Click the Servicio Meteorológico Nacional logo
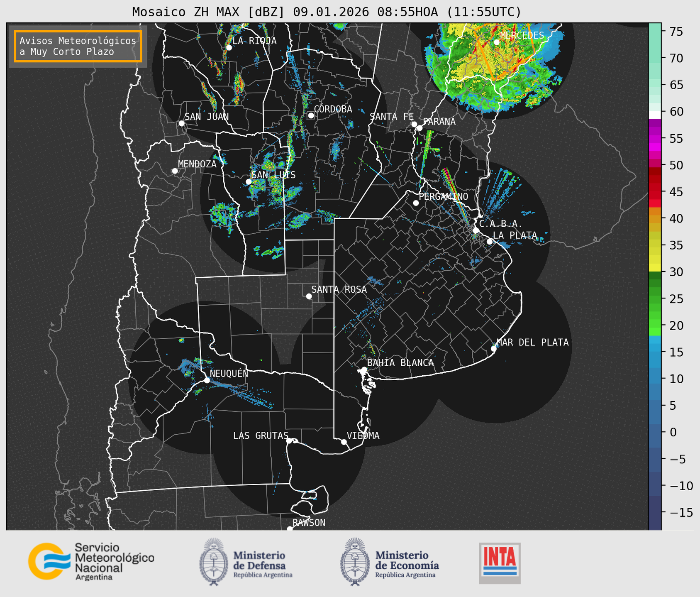The width and height of the screenshot is (700, 597). [x=91, y=561]
